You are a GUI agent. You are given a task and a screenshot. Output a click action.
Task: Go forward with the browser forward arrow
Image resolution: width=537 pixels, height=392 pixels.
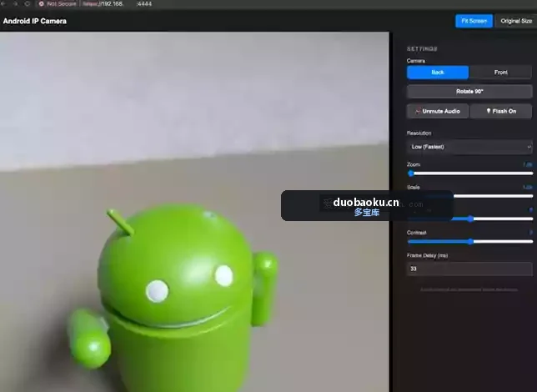click(15, 4)
